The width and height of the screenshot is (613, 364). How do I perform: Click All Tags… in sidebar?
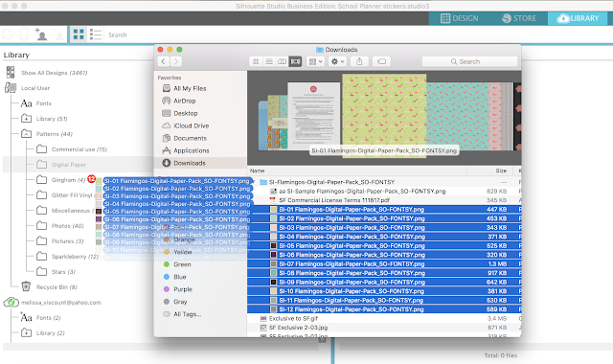coord(188,314)
